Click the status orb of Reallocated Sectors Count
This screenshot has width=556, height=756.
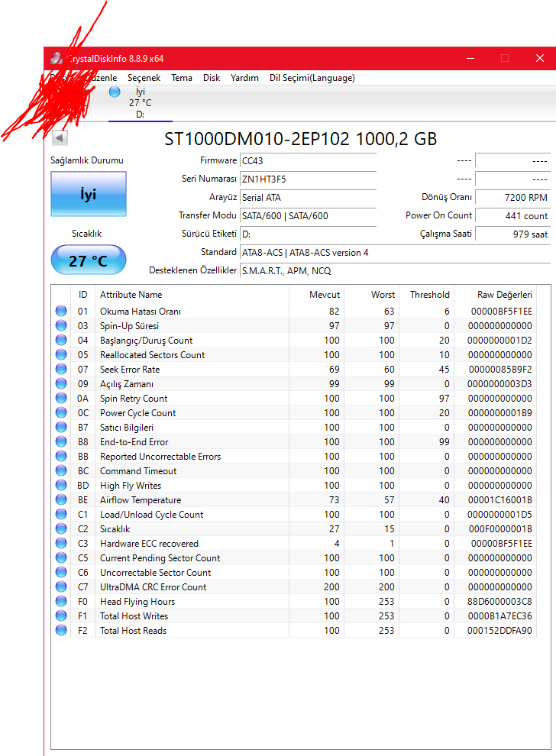[61, 354]
